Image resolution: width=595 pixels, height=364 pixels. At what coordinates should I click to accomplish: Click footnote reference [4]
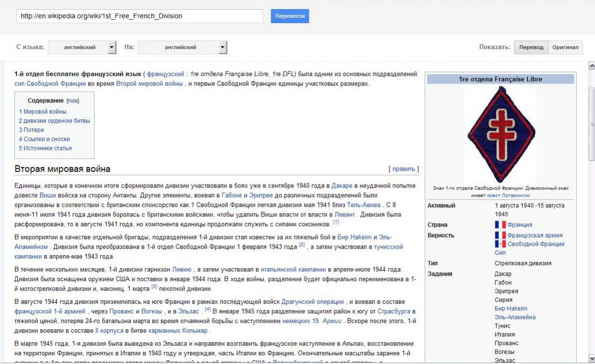(208, 309)
